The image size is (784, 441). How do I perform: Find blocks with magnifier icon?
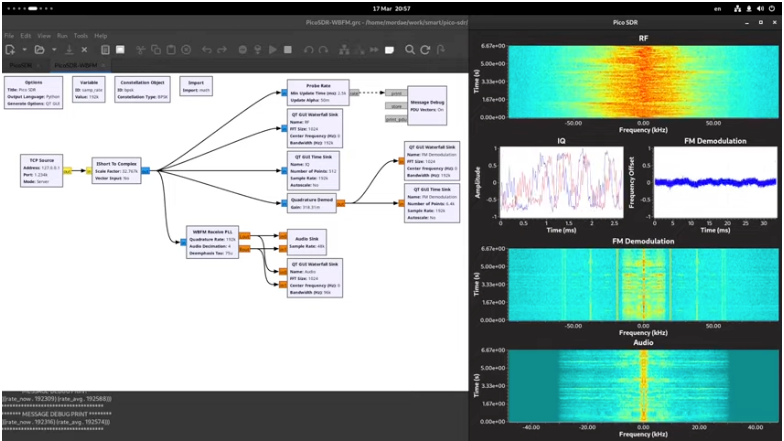pos(410,50)
